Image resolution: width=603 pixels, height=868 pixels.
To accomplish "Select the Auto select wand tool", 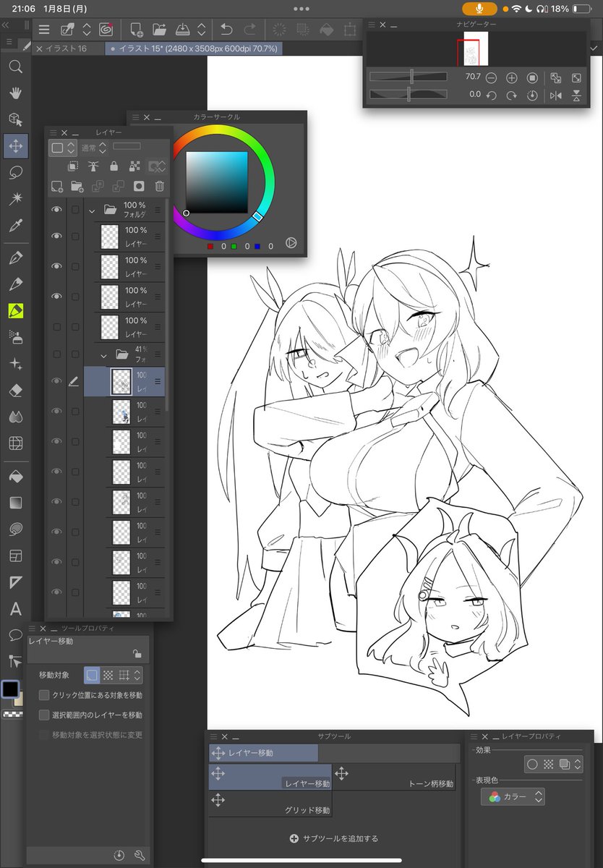I will point(15,199).
